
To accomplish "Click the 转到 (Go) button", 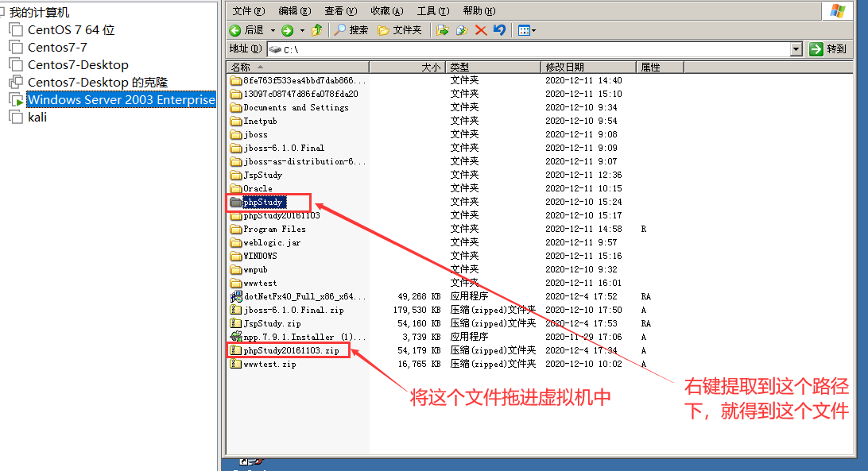I will point(828,49).
